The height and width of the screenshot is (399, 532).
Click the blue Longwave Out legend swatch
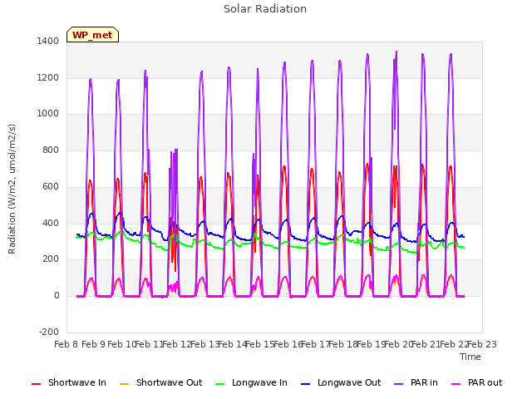click(306, 384)
